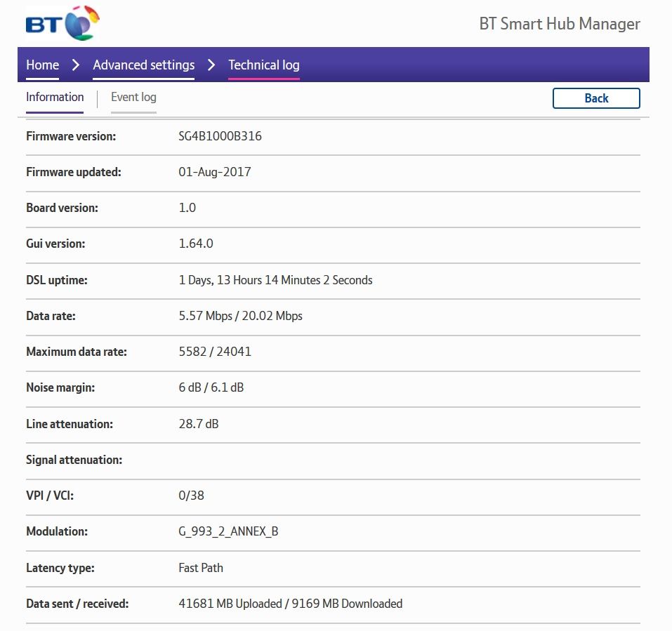The height and width of the screenshot is (631, 672).
Task: Switch to the Event log tab
Action: [133, 98]
